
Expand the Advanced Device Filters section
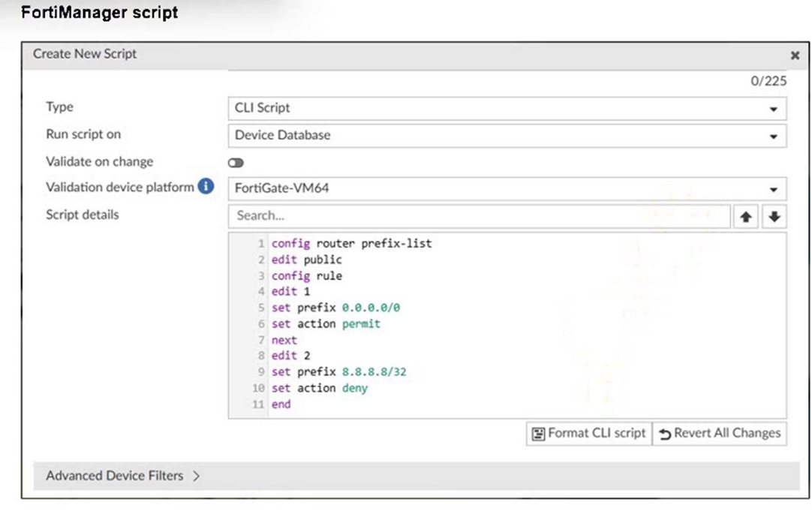123,476
